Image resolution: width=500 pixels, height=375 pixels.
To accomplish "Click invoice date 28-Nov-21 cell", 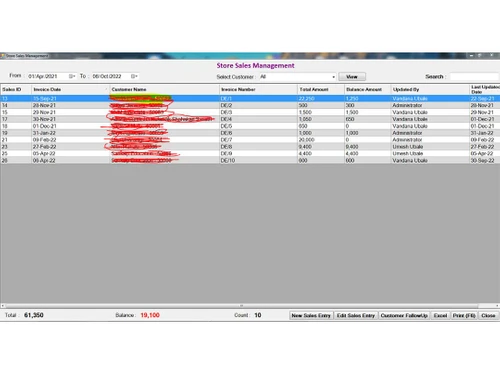I will click(70, 105).
